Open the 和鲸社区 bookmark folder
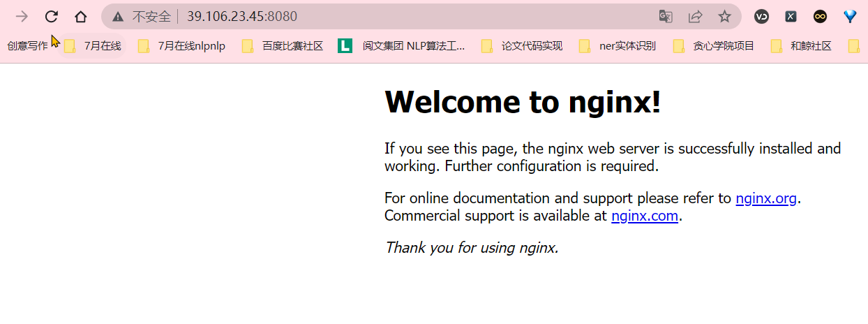This screenshot has width=868, height=324. click(802, 46)
